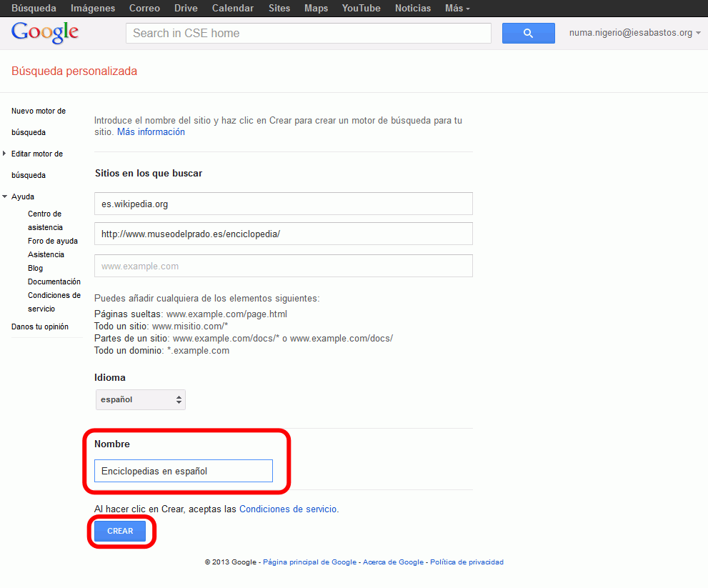Open Editar motor de búsqueda in sidebar
Viewport: 708px width, 588px height.
point(37,164)
